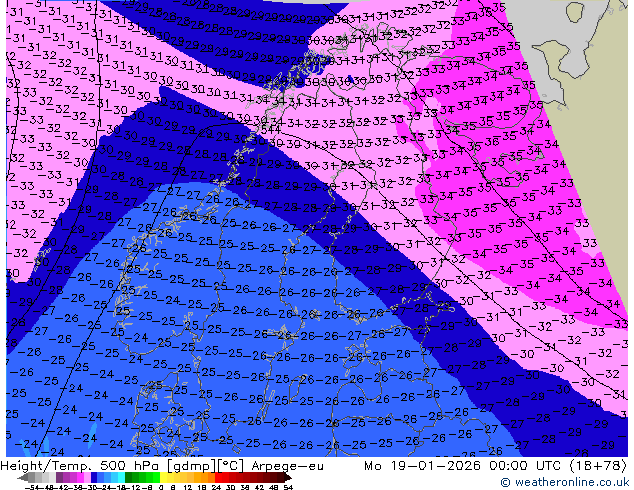This screenshot has width=634, height=490.
Task: Pick the bright yellow legend swatch at 0
Action: coord(163,477)
